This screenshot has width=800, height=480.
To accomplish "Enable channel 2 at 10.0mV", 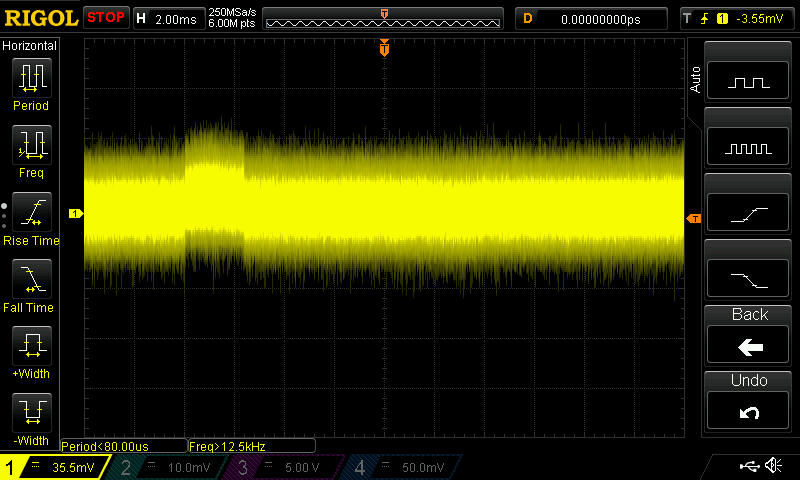I will coord(168,467).
